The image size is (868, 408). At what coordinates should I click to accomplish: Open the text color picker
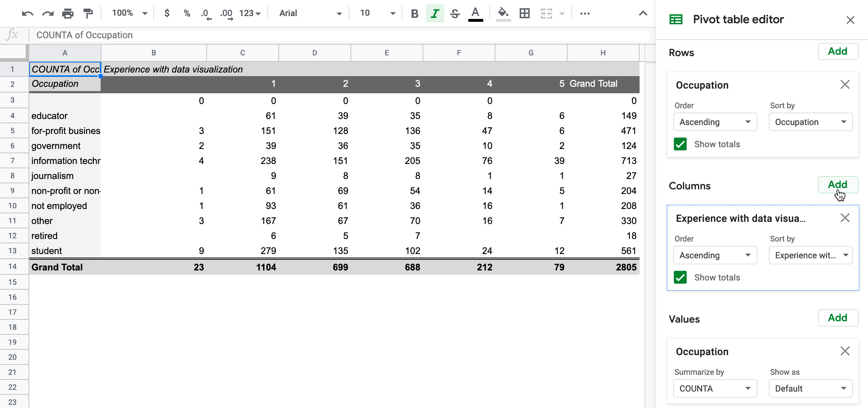[x=475, y=14]
